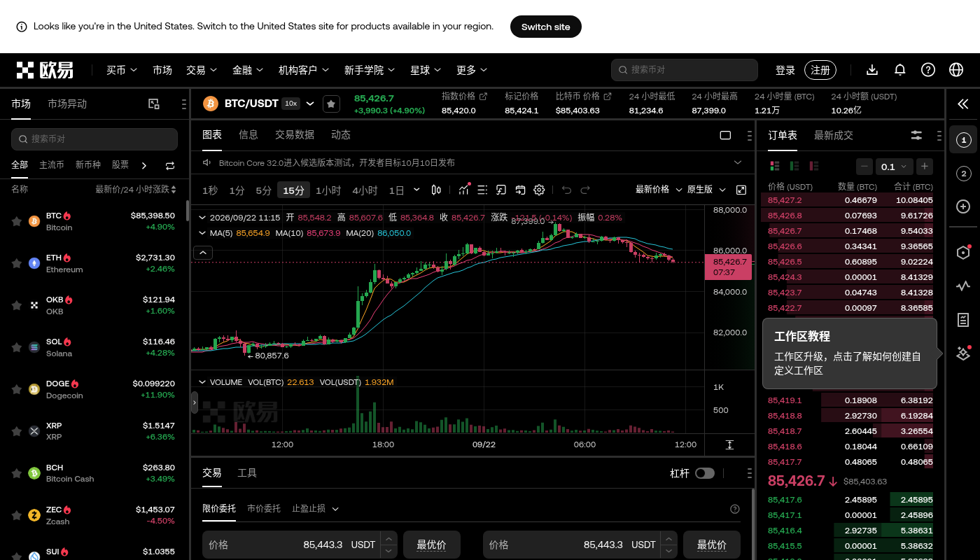Click the OKX 欧易 logo

pyautogui.click(x=45, y=70)
